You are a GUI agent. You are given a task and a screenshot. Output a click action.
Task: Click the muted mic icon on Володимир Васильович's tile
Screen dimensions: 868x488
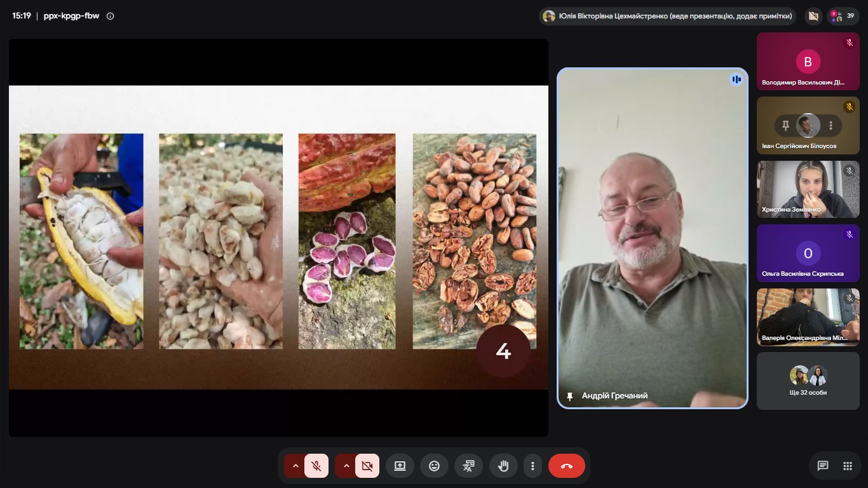(850, 43)
